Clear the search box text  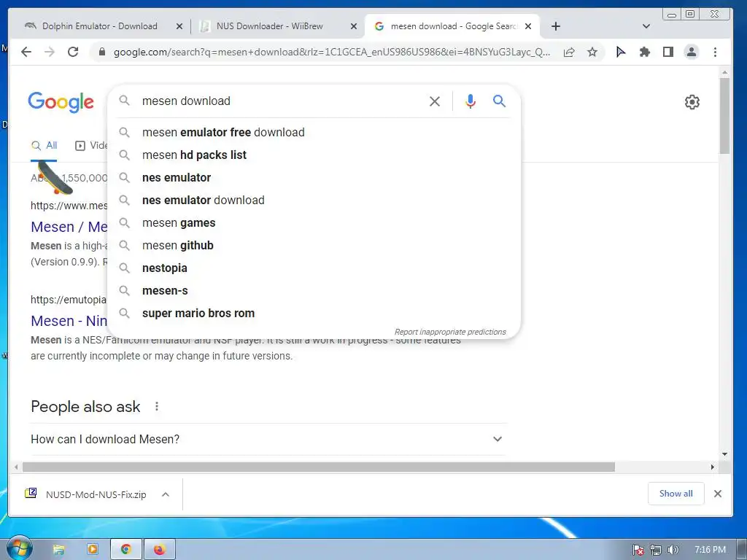click(435, 101)
